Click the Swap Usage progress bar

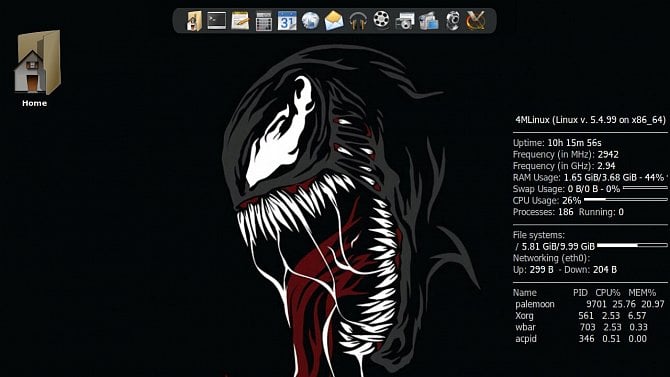pyautogui.click(x=645, y=188)
